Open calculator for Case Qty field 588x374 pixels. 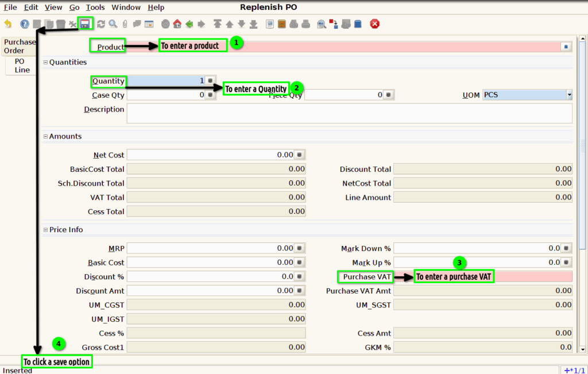pos(210,95)
